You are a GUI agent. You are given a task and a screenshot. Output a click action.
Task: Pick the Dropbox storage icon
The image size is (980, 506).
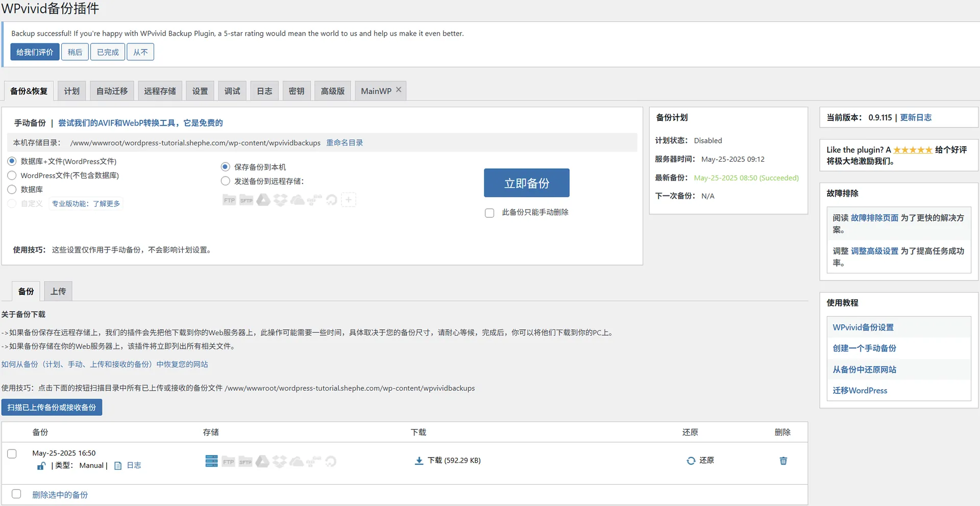(x=281, y=199)
